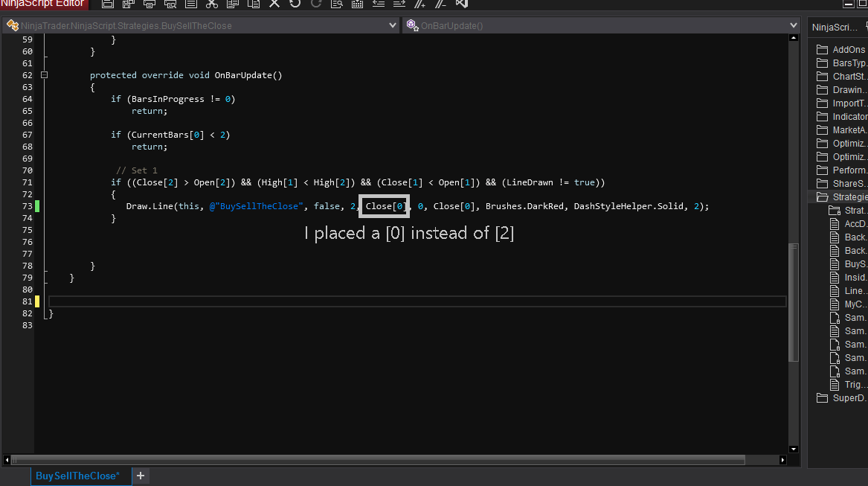Click 'CurrentBars[0]' in line 67
868x486 pixels.
(x=168, y=135)
